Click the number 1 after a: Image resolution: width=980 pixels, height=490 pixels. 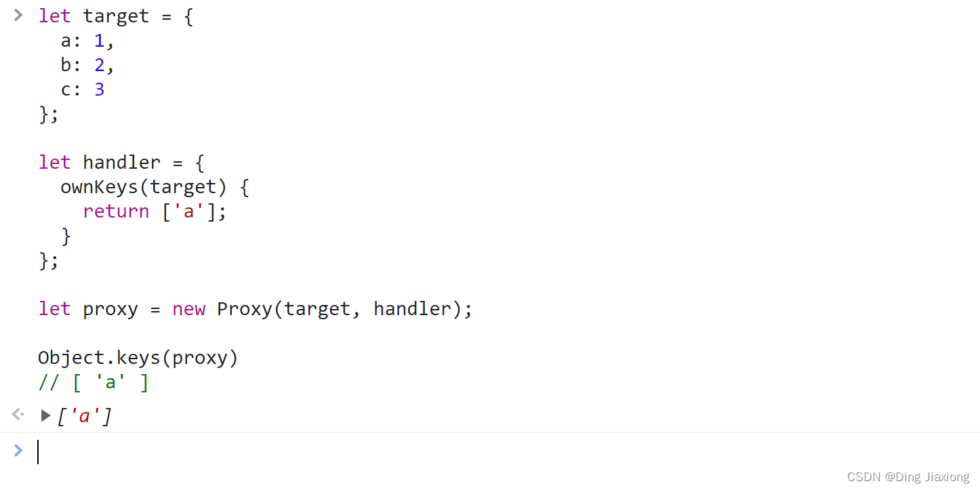tap(100, 41)
